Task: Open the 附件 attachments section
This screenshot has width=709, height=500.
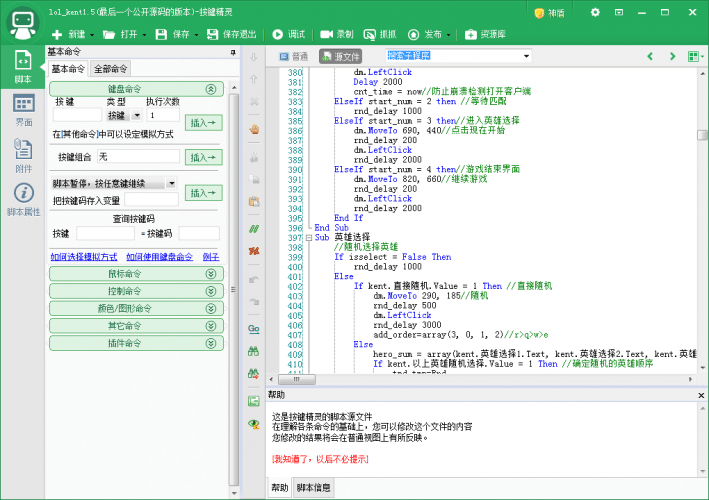Action: (24, 156)
